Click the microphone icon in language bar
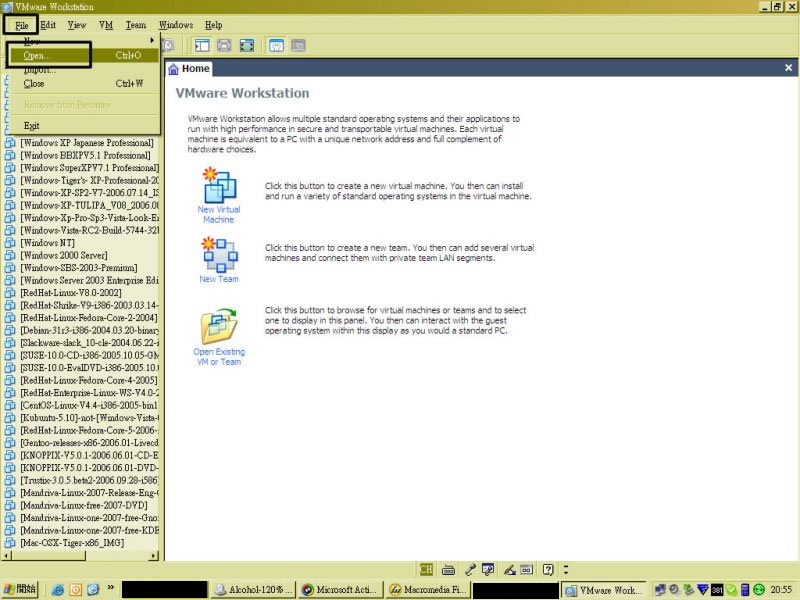The height and width of the screenshot is (600, 800). pyautogui.click(x=470, y=569)
